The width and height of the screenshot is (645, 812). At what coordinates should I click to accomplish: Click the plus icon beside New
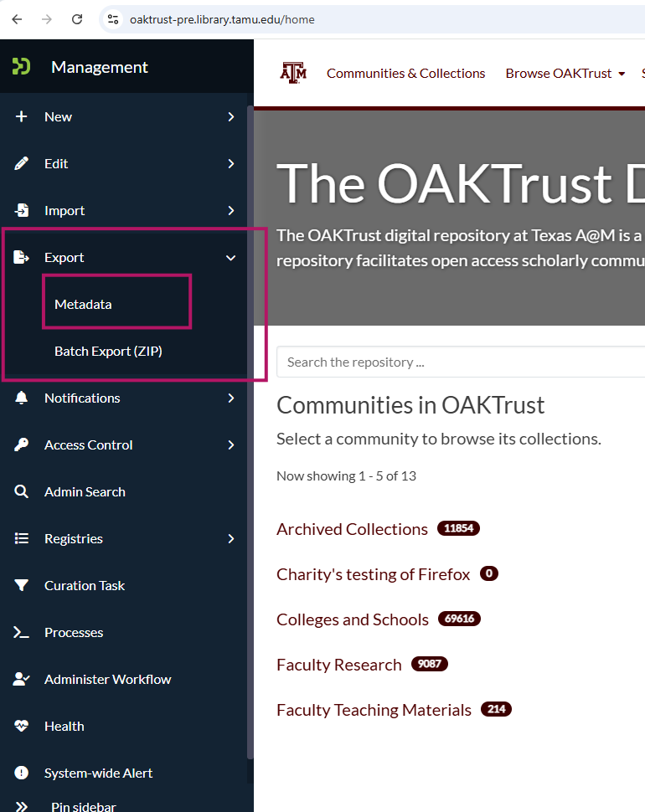pyautogui.click(x=22, y=117)
